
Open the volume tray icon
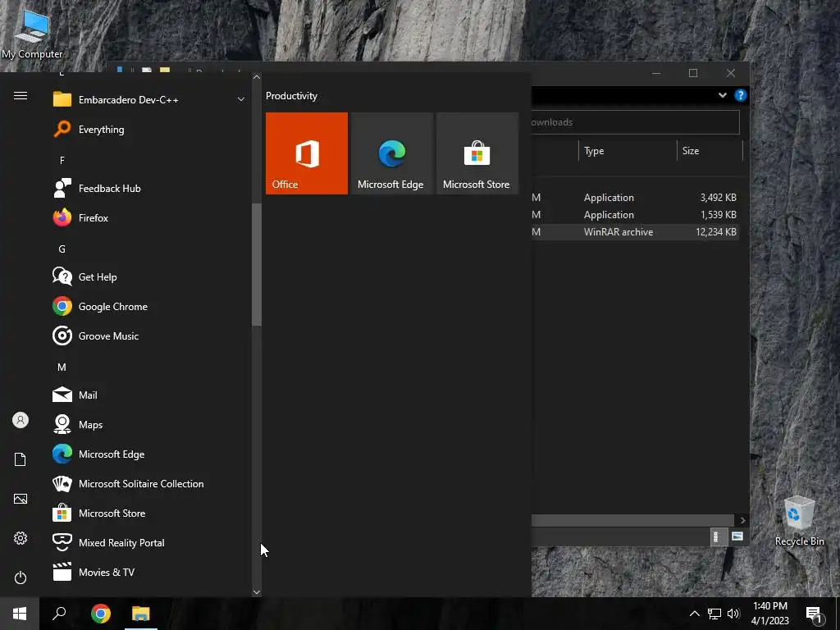733,614
